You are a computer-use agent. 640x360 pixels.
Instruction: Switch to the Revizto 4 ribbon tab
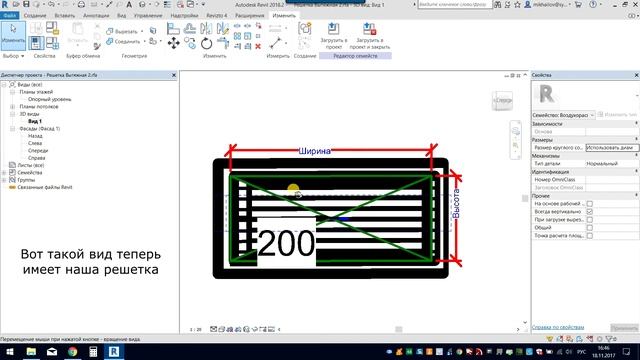pyautogui.click(x=216, y=16)
